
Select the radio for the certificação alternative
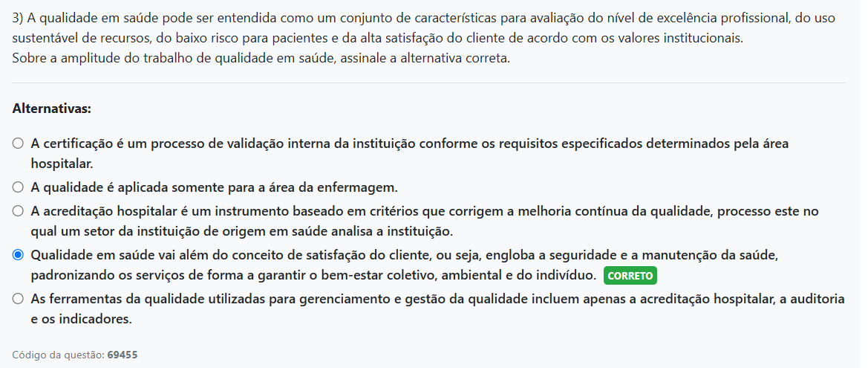pyautogui.click(x=18, y=143)
